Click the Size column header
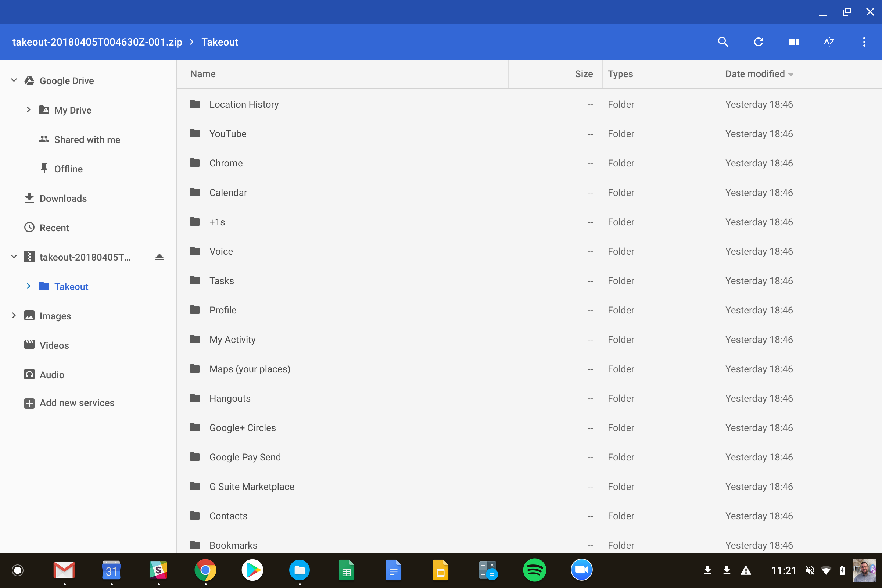 click(584, 74)
